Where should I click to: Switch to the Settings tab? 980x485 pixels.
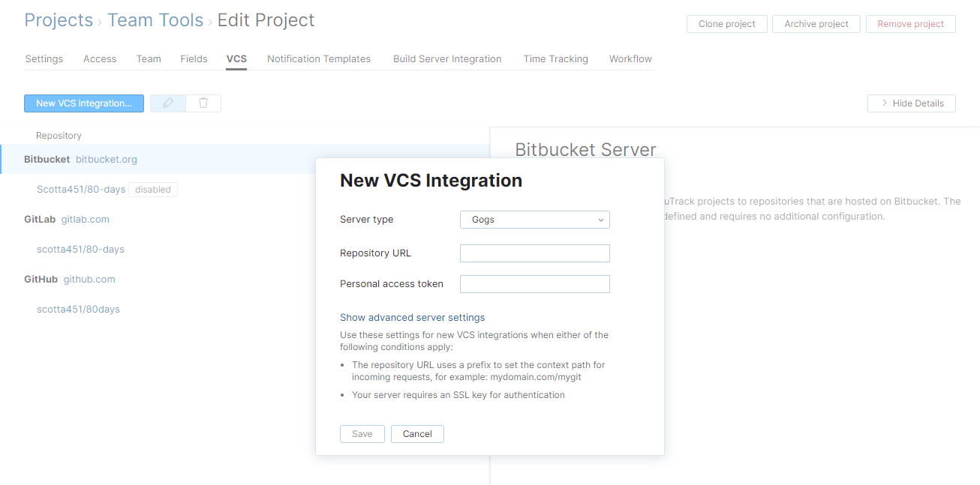44,58
